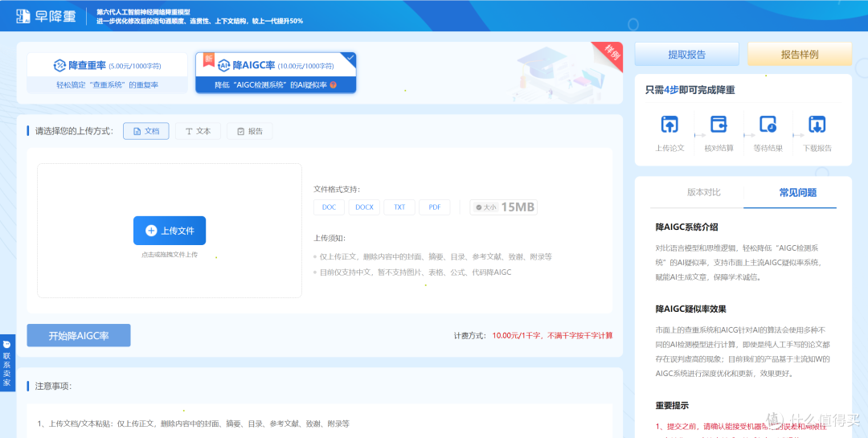Choose the 文档 upload method

[146, 131]
